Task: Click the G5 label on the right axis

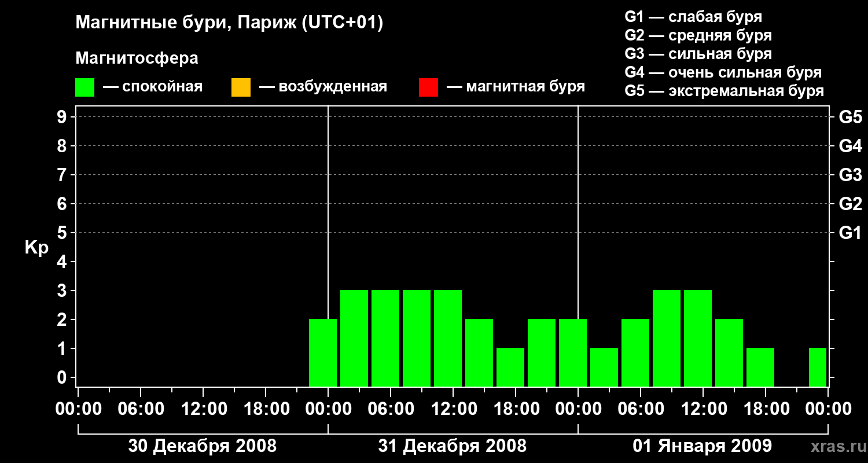Action: coord(850,117)
